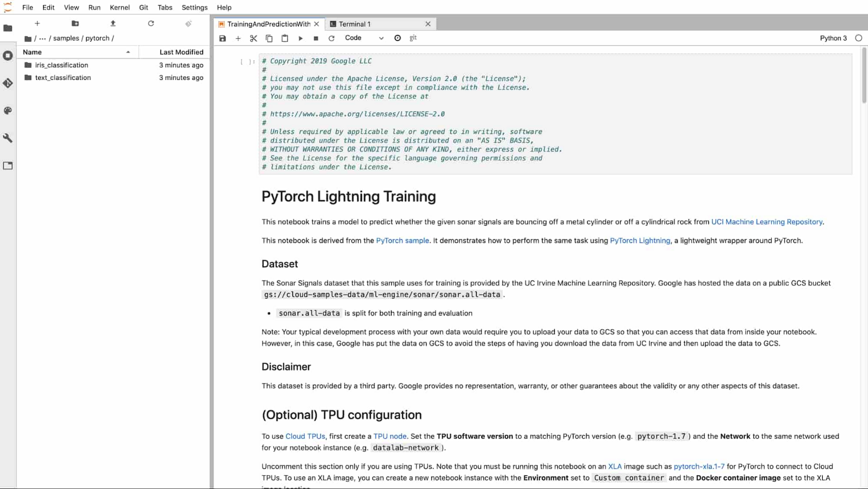This screenshot has height=489, width=868.
Task: Click the Paste cell icon
Action: coord(284,38)
